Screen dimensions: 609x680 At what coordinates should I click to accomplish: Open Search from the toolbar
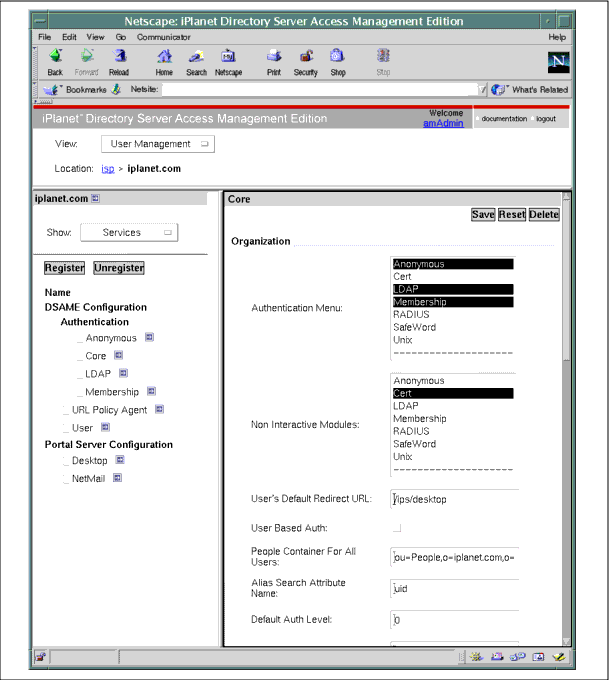pos(196,56)
